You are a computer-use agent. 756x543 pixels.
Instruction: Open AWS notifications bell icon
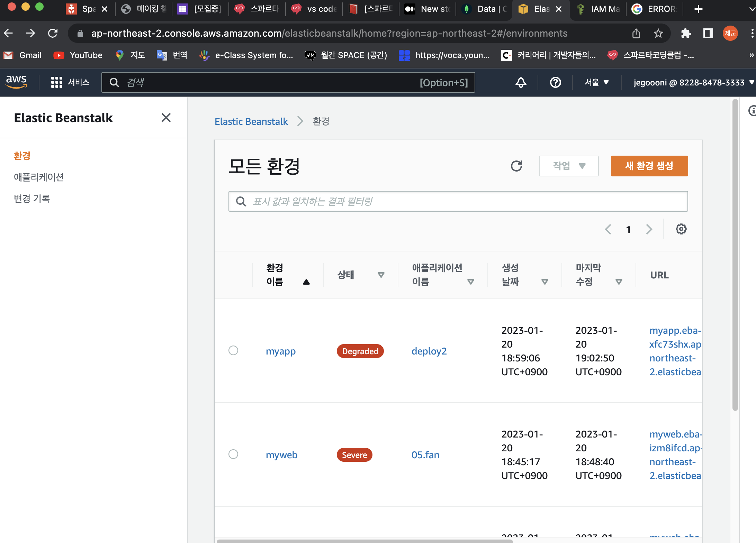521,82
